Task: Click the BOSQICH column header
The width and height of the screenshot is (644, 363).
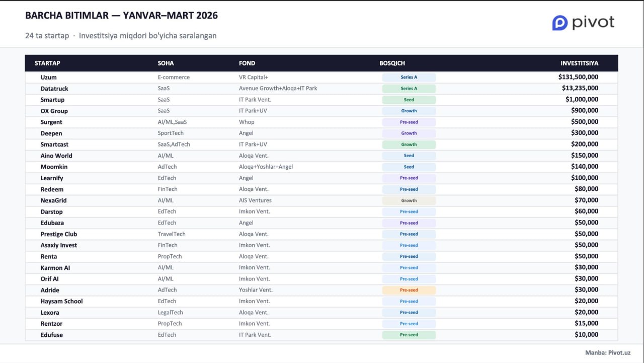Action: (x=392, y=63)
